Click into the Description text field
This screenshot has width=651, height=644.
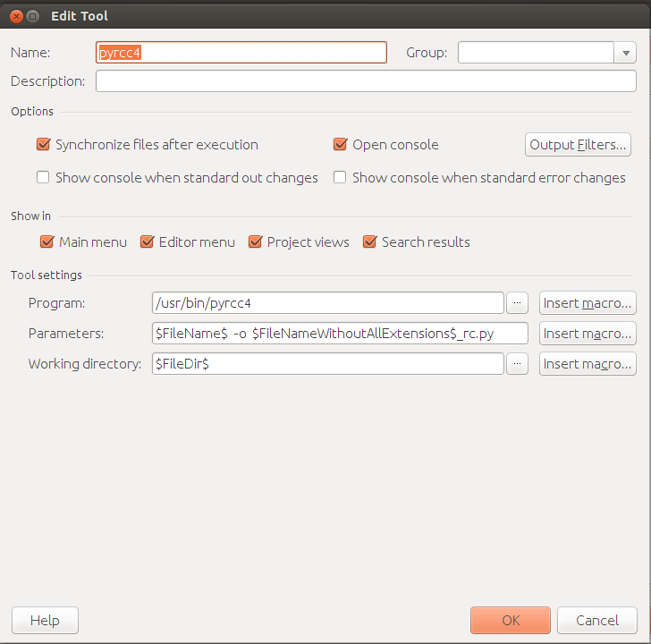point(366,81)
